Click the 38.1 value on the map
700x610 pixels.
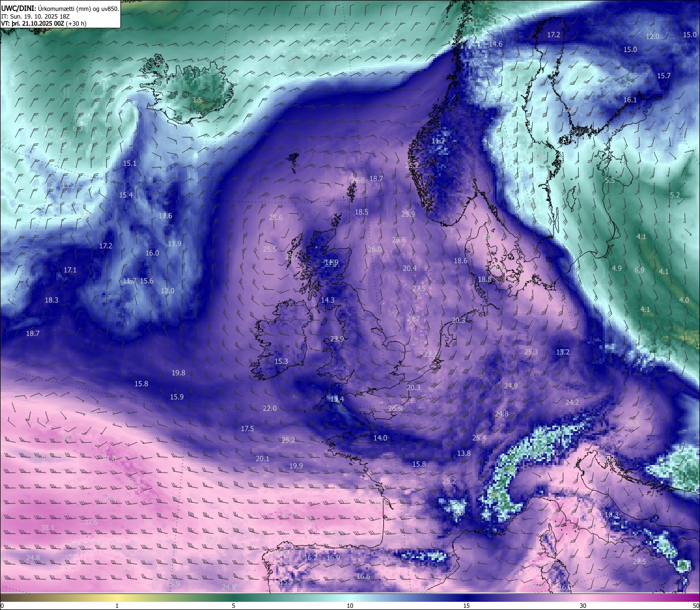[48, 527]
